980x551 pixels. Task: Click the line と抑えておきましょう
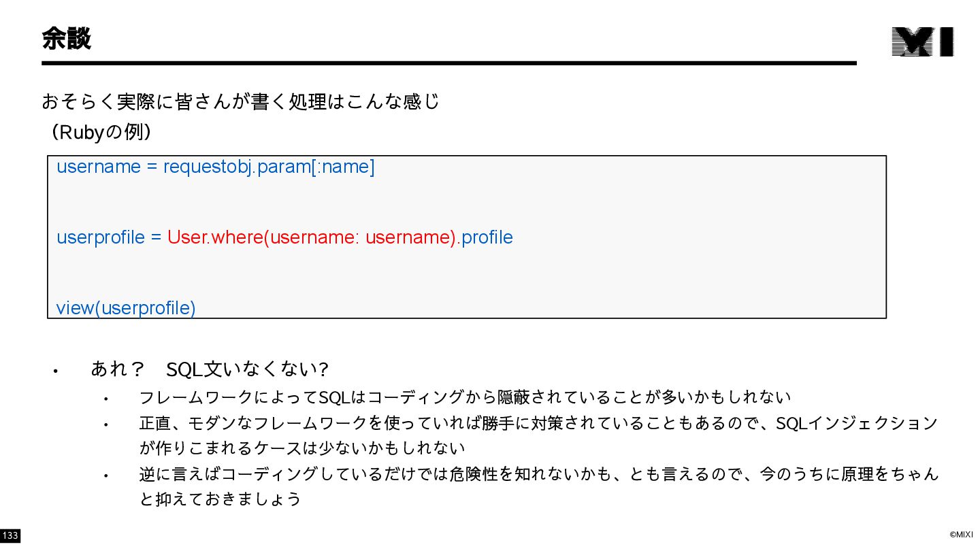[x=220, y=499]
